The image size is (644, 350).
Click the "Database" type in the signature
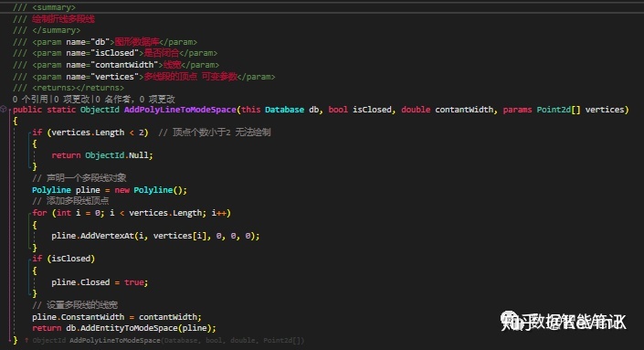[285, 110]
